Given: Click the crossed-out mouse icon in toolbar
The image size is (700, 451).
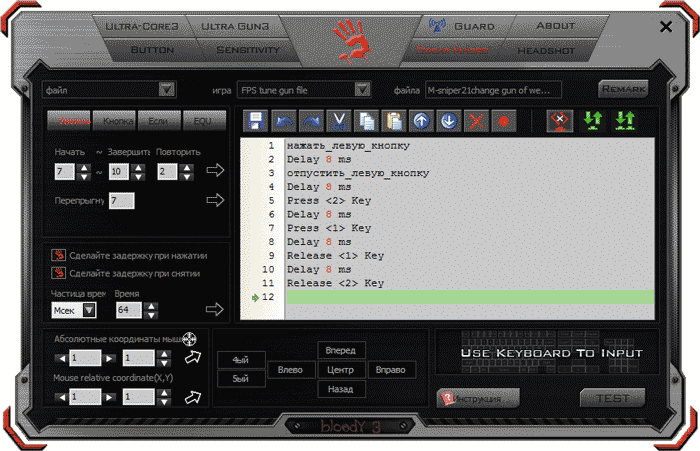Looking at the screenshot, I should 559,121.
